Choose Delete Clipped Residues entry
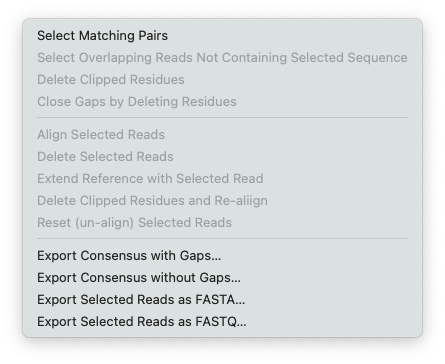 coord(222,80)
